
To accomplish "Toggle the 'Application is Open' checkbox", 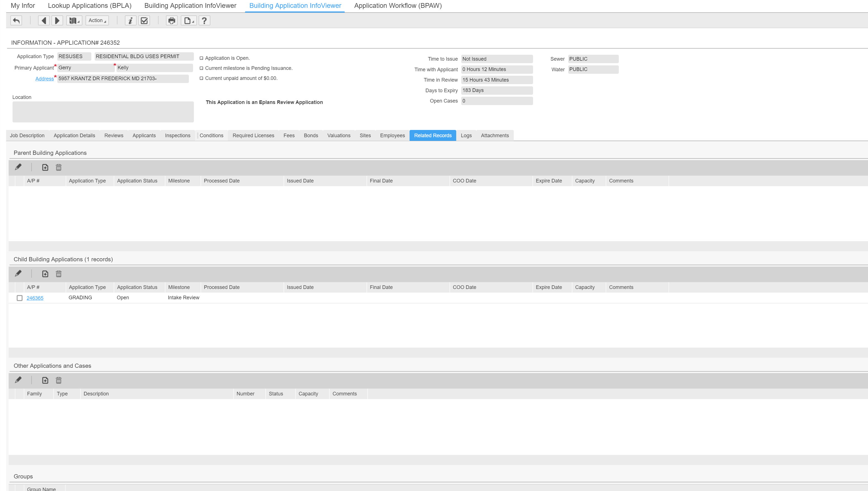I will [x=202, y=58].
